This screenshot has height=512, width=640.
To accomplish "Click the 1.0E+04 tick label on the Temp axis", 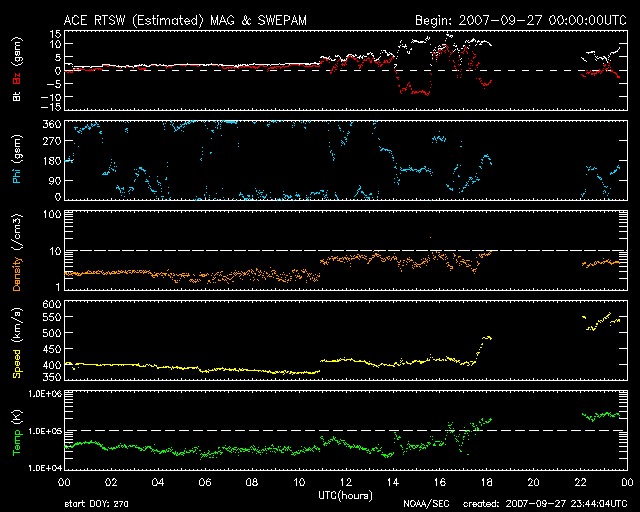I will click(x=45, y=467).
